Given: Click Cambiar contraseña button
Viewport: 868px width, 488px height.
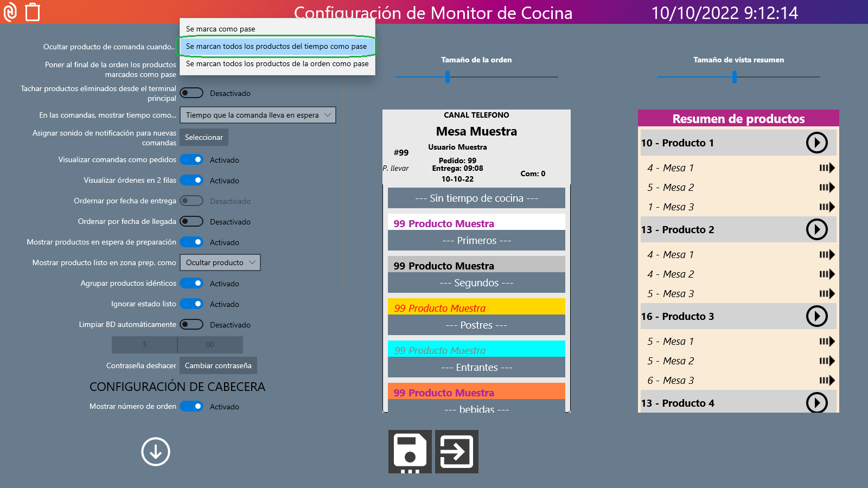Looking at the screenshot, I should point(218,365).
